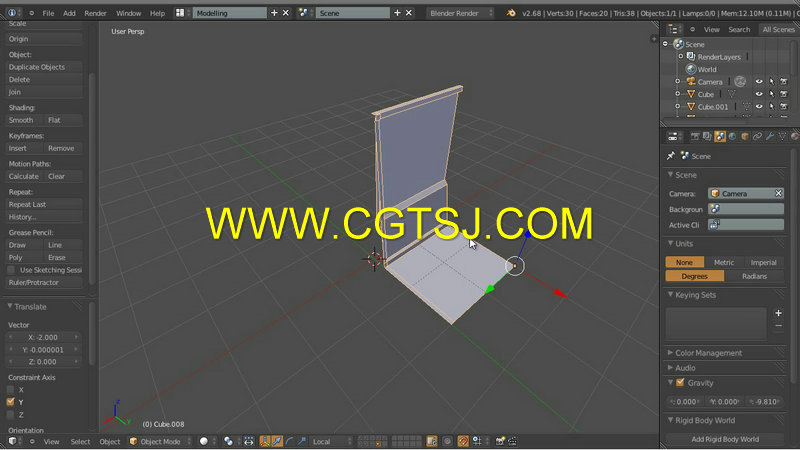Viewport: 800px width, 450px height.
Task: Open the viewport shading sphere selector
Action: (204, 441)
